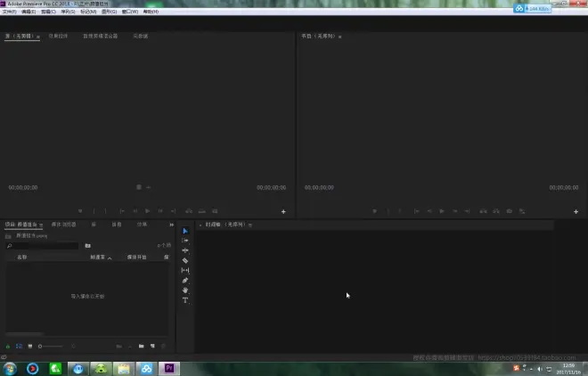Click Add Marker in the Source monitor
Screen dimensions: 588x376
80,211
